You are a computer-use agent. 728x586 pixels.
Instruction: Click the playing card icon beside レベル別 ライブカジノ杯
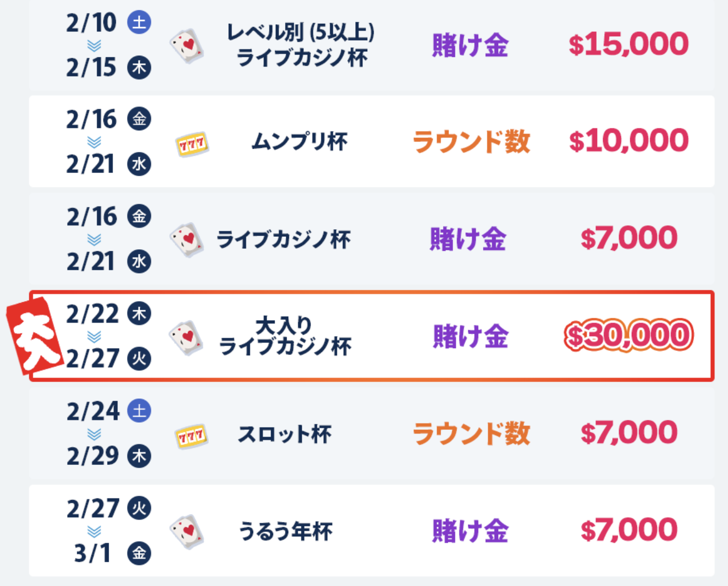[x=187, y=46]
